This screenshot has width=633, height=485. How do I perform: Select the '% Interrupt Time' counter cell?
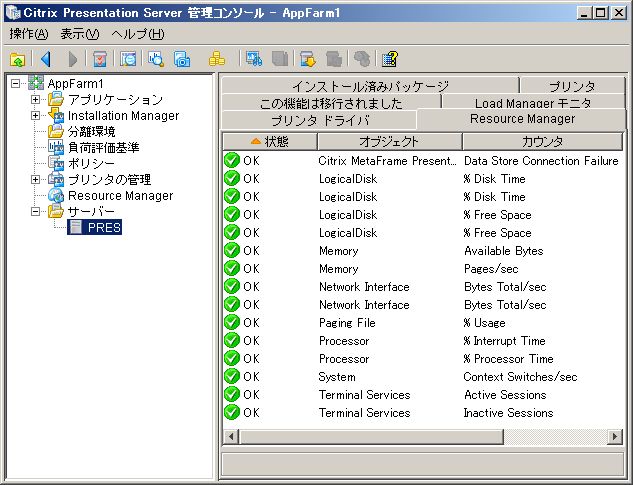(x=504, y=340)
